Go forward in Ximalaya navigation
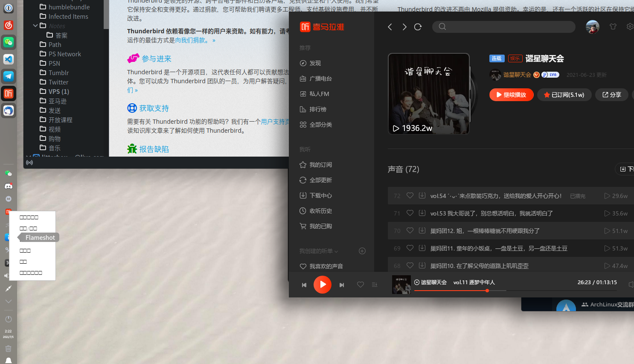634x364 pixels. click(x=404, y=27)
